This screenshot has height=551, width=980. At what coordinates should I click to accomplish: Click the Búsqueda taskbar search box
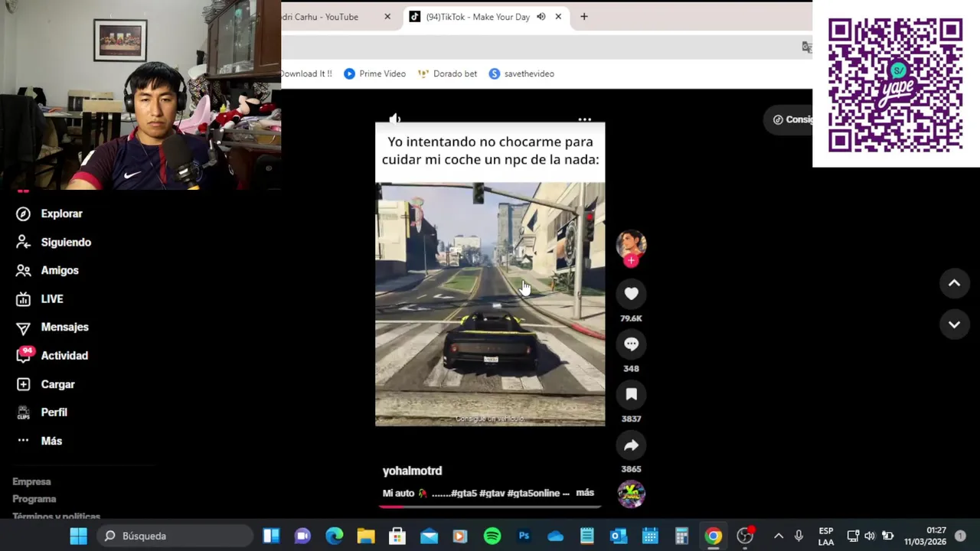coord(177,536)
